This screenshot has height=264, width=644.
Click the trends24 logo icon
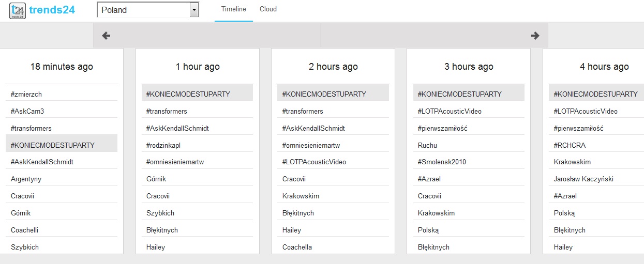(18, 10)
